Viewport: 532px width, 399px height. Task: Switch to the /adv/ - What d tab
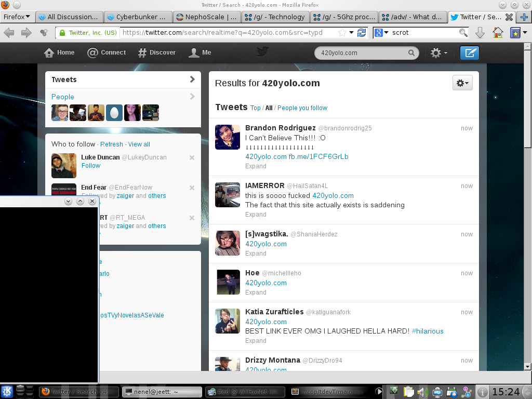(x=413, y=17)
